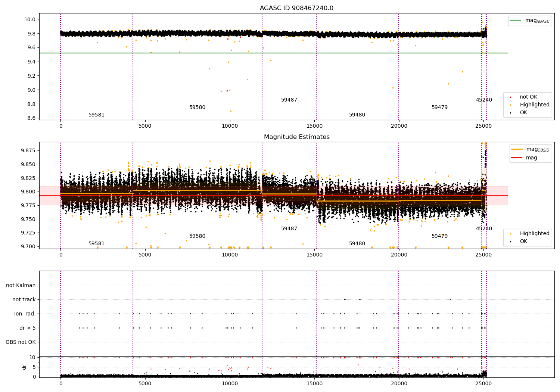Click the 'Ion. rad.' axis label
560x392 pixels.
point(25,314)
